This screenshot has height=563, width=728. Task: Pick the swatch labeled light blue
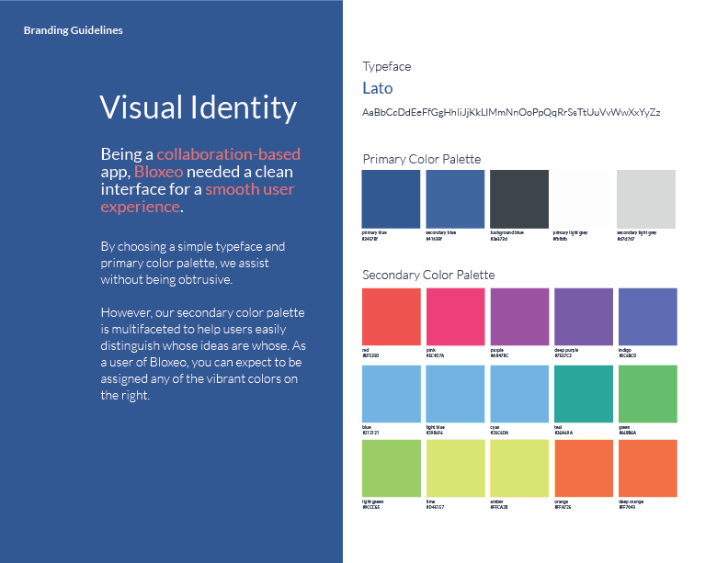(x=456, y=394)
